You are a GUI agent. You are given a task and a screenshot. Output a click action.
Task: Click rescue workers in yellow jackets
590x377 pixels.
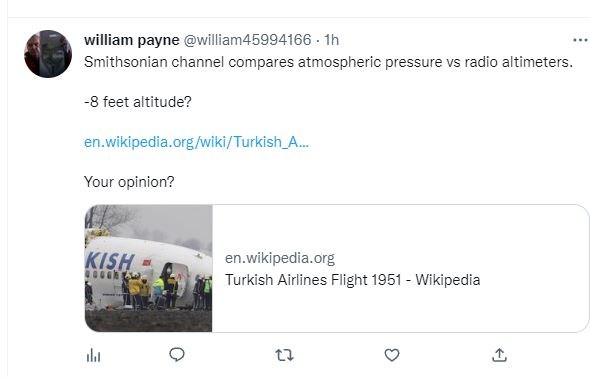coord(139,290)
